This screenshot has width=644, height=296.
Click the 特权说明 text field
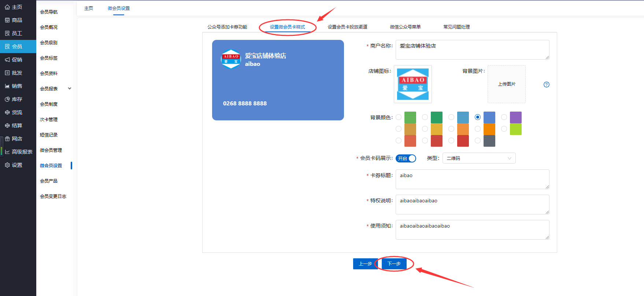(473, 205)
